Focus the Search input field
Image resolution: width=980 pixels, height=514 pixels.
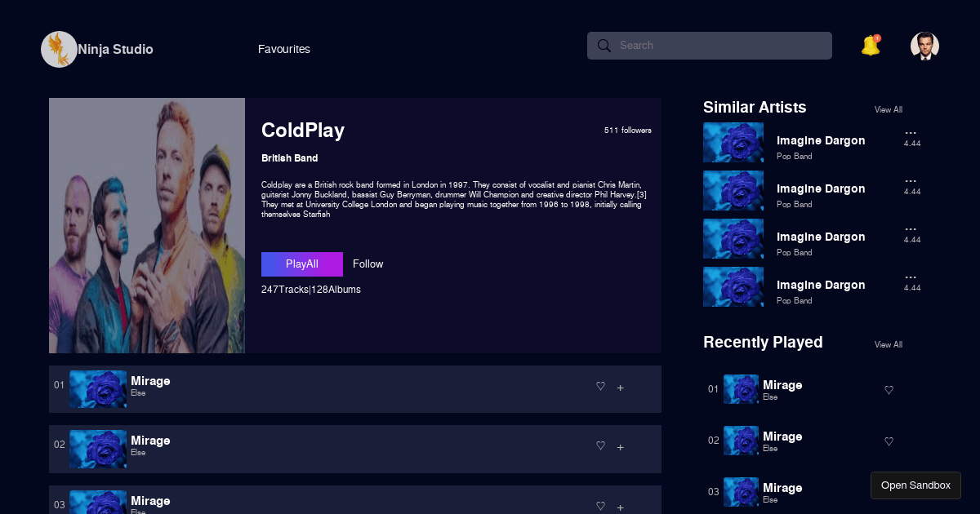pos(710,46)
